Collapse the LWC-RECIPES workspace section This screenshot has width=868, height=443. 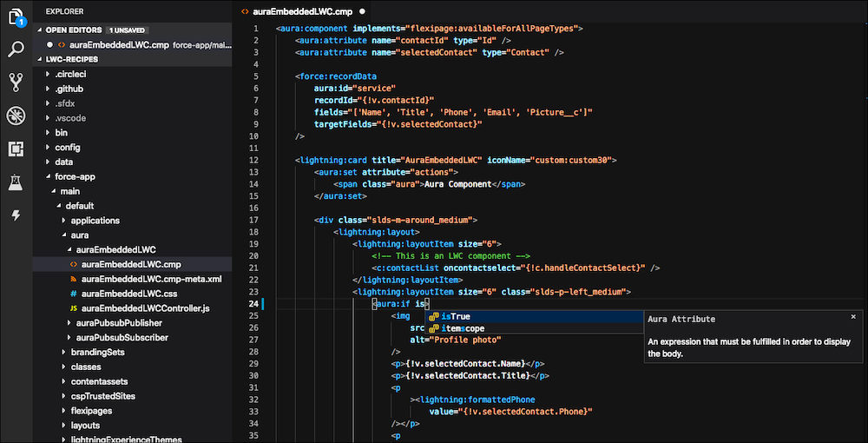click(x=40, y=59)
